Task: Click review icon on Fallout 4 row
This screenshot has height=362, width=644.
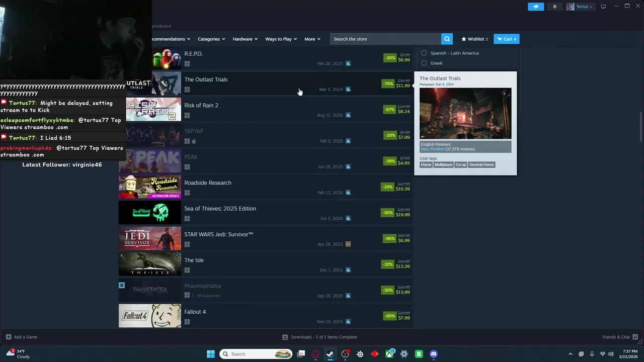Action: (348, 322)
